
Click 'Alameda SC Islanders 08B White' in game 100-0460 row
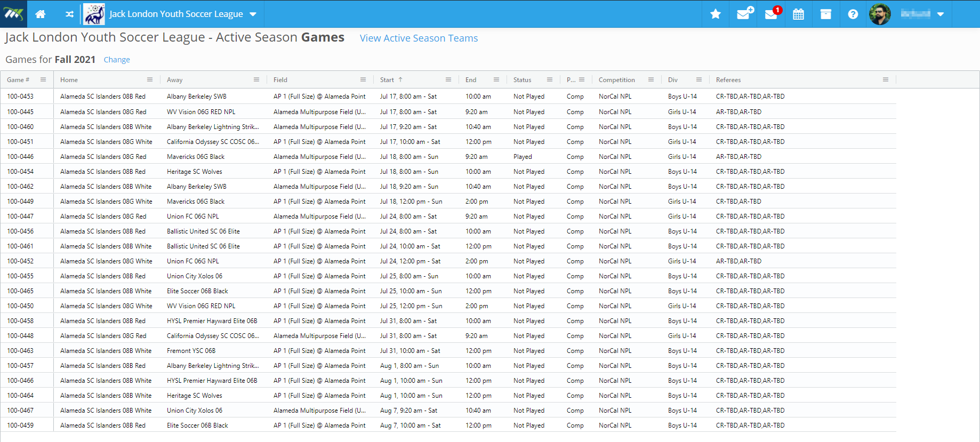click(x=106, y=127)
